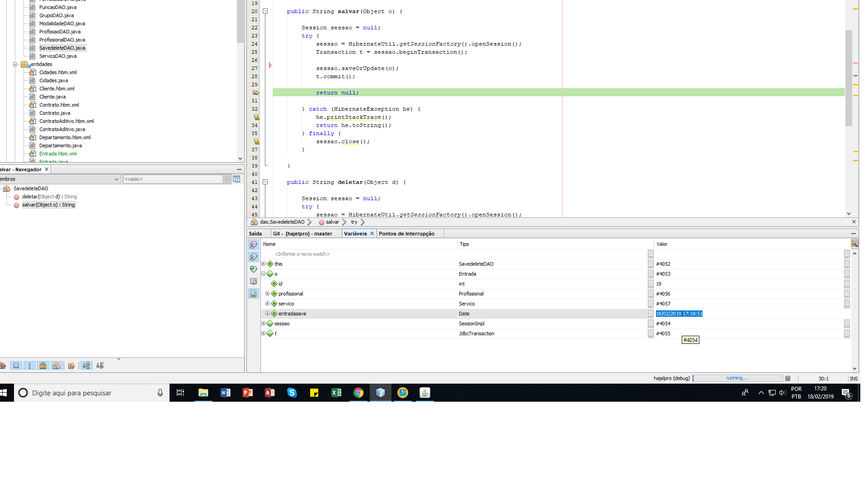Click cancel process icon beside progress bar
Screen dimensions: 868x488
788,379
